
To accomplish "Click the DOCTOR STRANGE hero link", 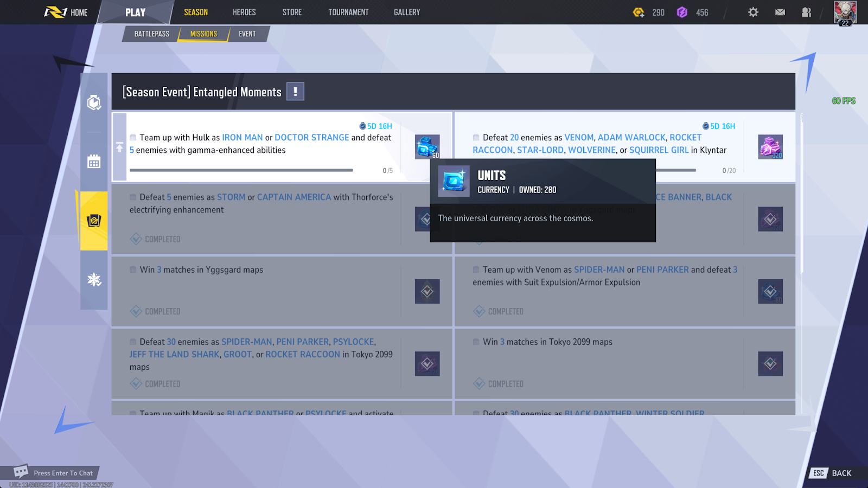I will coord(312,137).
